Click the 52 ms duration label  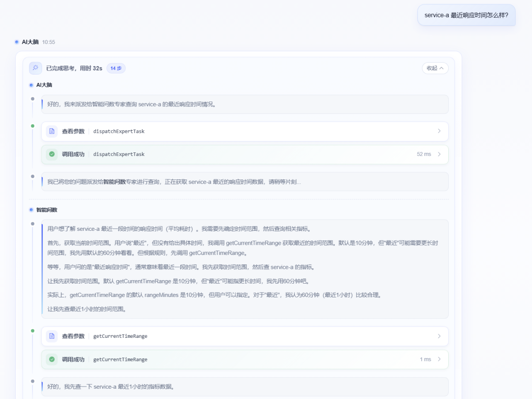pos(424,154)
